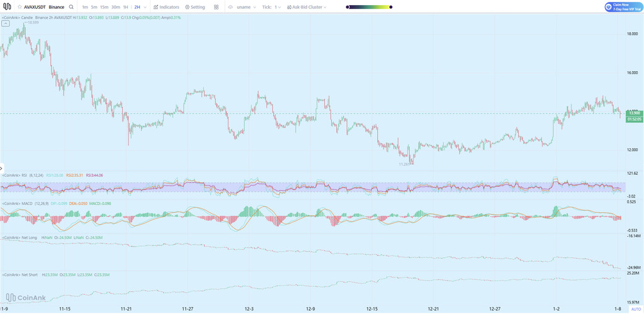Switch to the 1m timeframe
Screen dimensions: 644x314
(85, 7)
